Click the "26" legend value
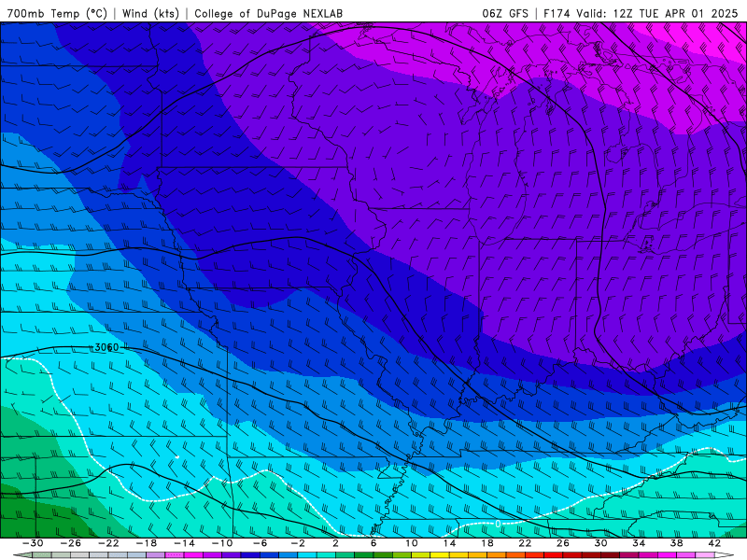747x560 pixels. (x=563, y=543)
